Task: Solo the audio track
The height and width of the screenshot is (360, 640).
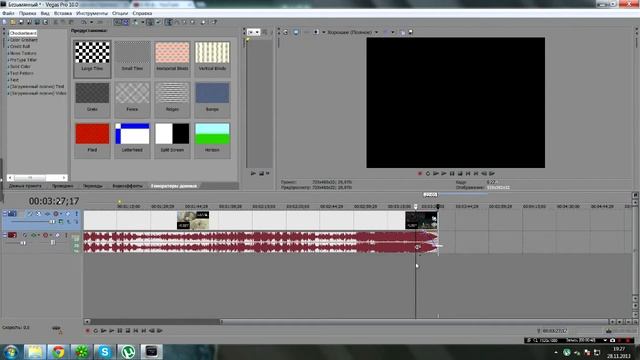Action: click(x=66, y=235)
